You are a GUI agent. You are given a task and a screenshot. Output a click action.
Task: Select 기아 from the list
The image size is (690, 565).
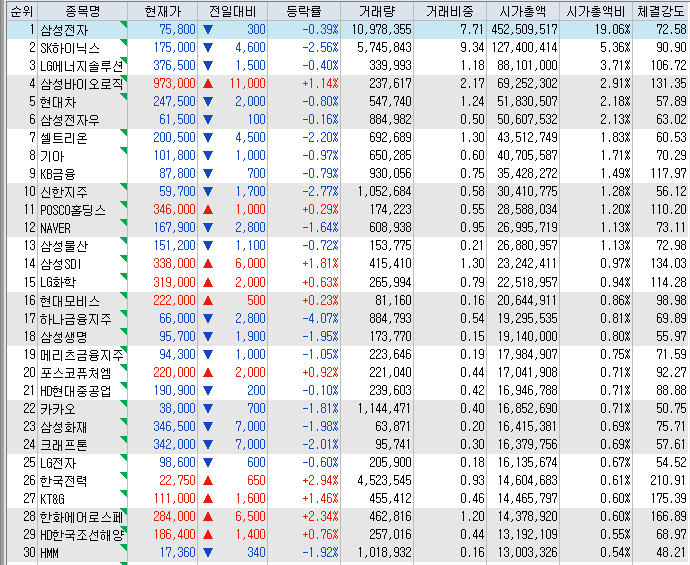pos(52,156)
